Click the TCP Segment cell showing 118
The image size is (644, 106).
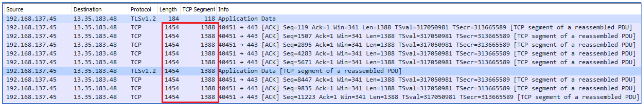pyautogui.click(x=209, y=19)
